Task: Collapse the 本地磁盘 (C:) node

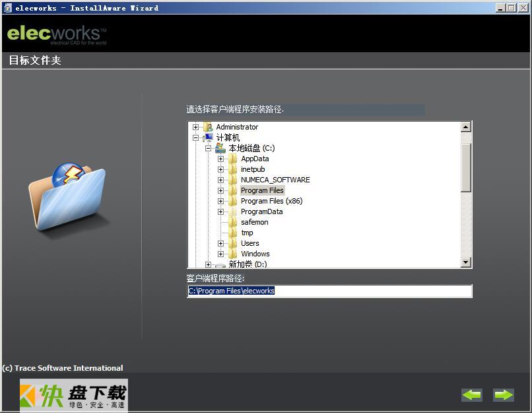Action: click(x=208, y=148)
